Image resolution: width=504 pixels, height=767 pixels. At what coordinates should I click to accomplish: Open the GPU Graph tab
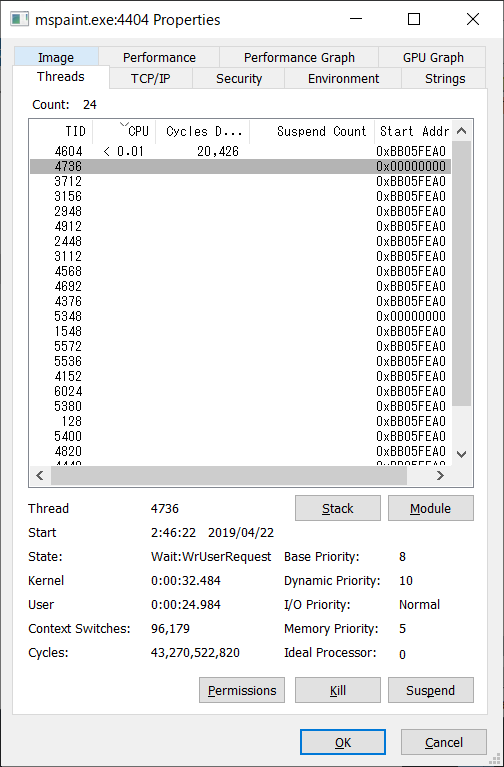pyautogui.click(x=433, y=57)
